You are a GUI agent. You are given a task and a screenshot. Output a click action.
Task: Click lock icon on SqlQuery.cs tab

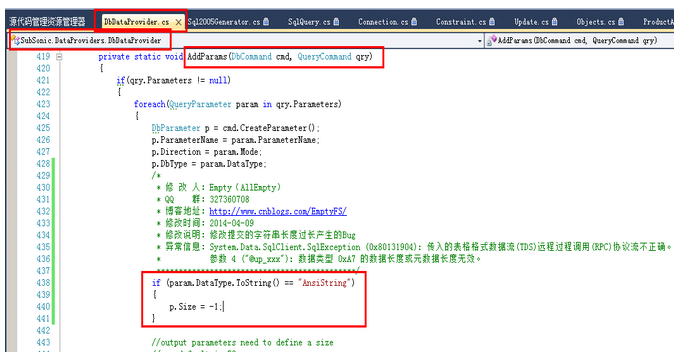[x=336, y=21]
